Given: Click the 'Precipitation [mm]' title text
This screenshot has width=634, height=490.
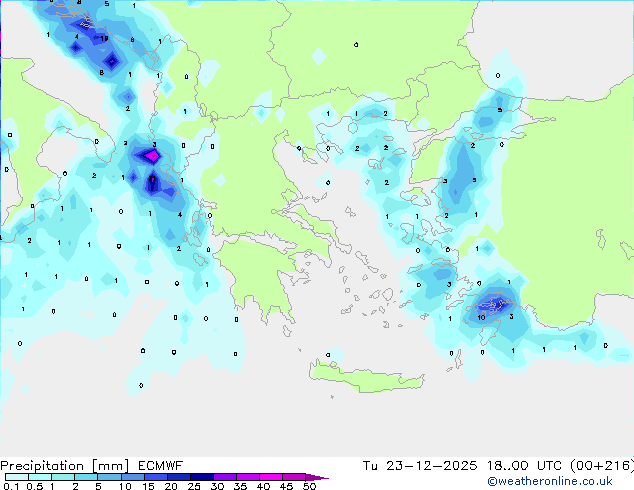Looking at the screenshot, I should [65, 466].
